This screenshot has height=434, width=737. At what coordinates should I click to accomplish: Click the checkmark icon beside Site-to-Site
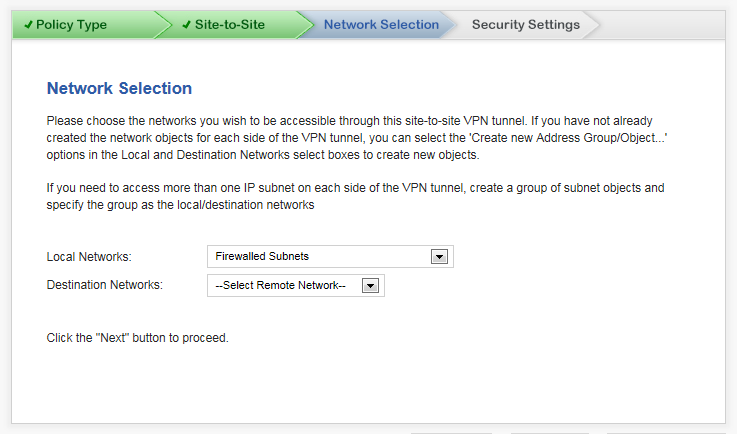tap(187, 24)
